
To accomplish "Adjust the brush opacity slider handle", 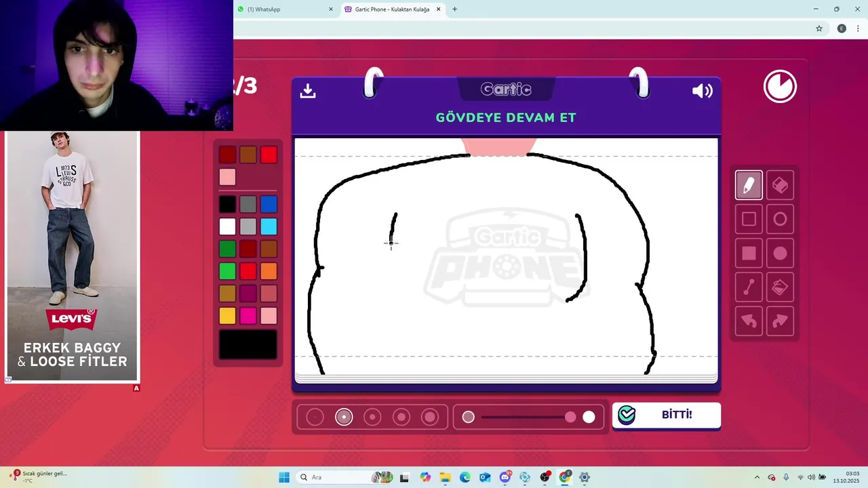I will 570,417.
